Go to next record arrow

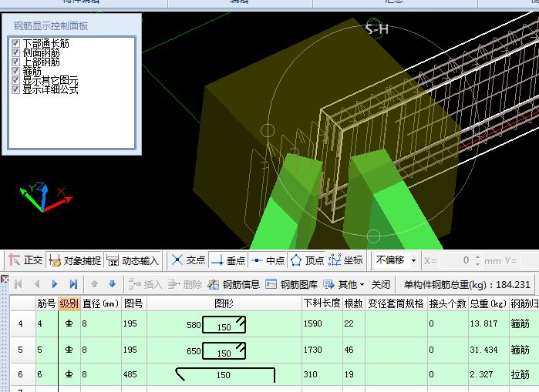(x=55, y=284)
